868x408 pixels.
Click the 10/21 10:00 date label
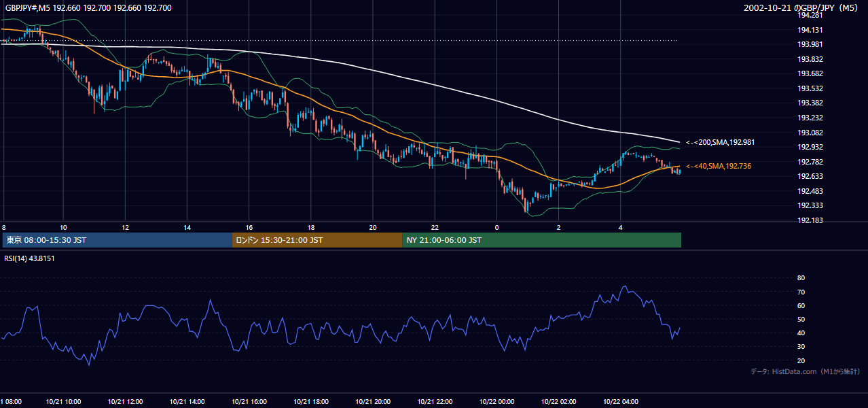pyautogui.click(x=63, y=402)
